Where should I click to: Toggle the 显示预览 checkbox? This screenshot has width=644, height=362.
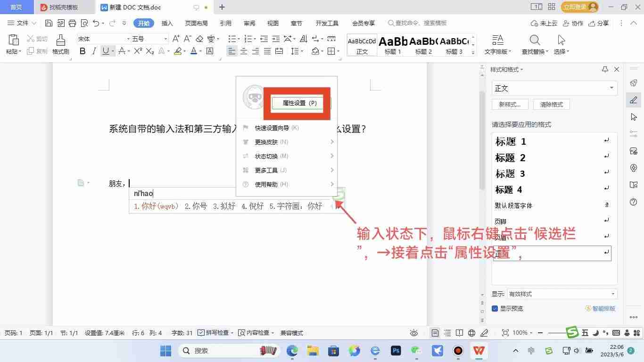point(495,308)
